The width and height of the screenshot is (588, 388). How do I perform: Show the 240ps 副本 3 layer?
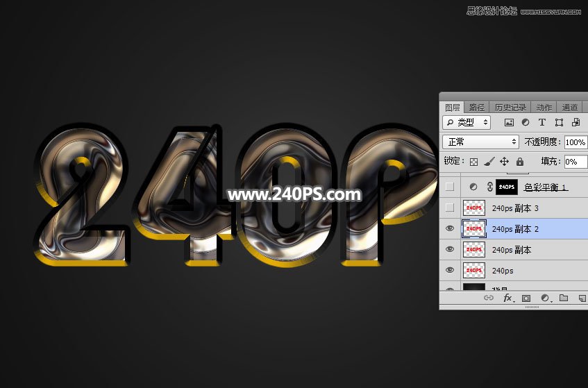coord(450,208)
